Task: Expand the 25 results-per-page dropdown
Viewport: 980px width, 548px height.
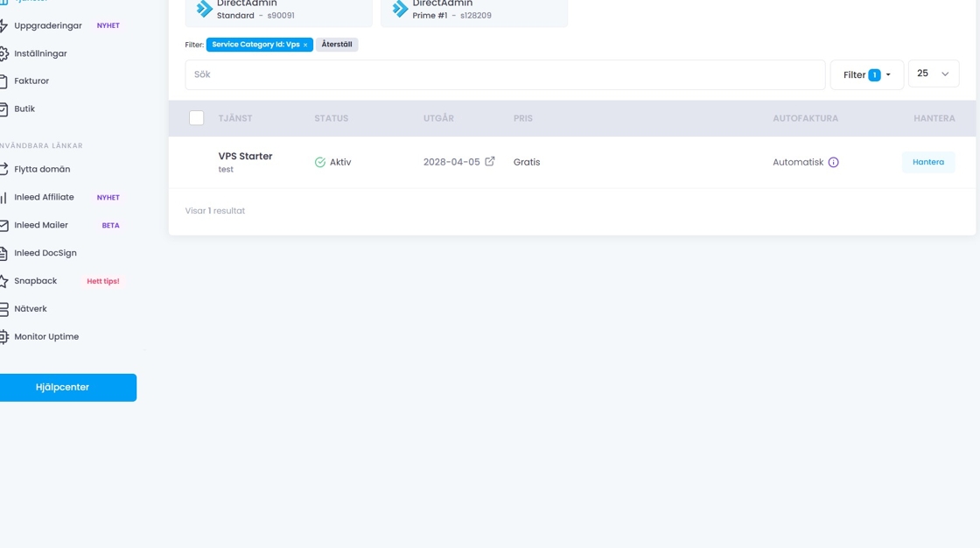Action: [933, 74]
